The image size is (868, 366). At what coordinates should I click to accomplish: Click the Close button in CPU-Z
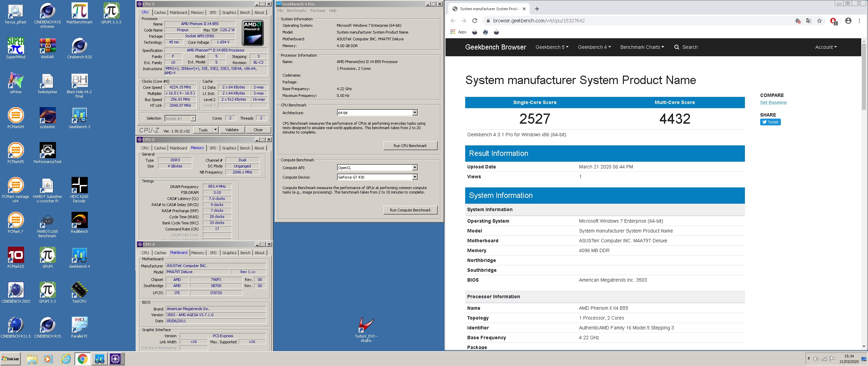[x=258, y=130]
